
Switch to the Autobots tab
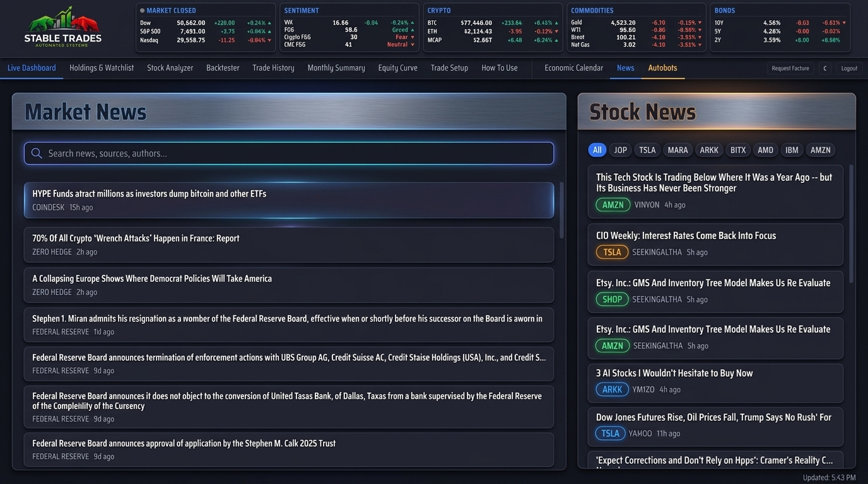pos(662,67)
